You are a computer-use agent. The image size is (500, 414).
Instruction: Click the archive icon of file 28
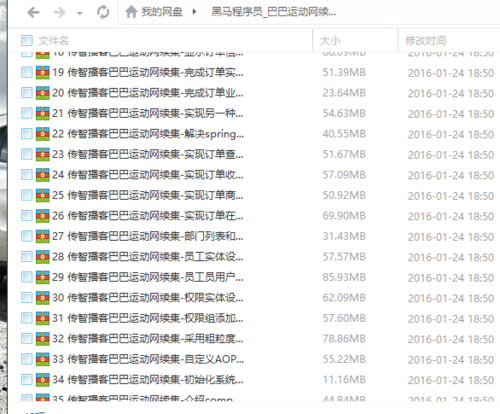43,257
